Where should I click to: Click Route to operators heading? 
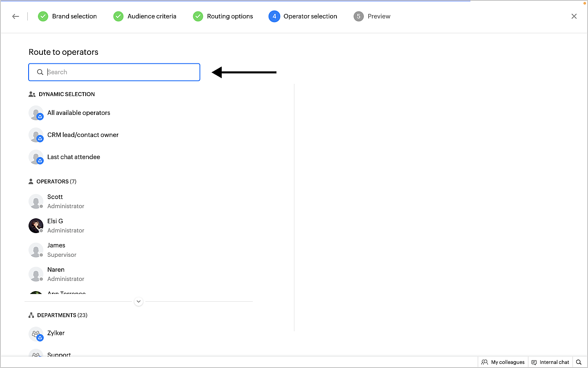(63, 52)
